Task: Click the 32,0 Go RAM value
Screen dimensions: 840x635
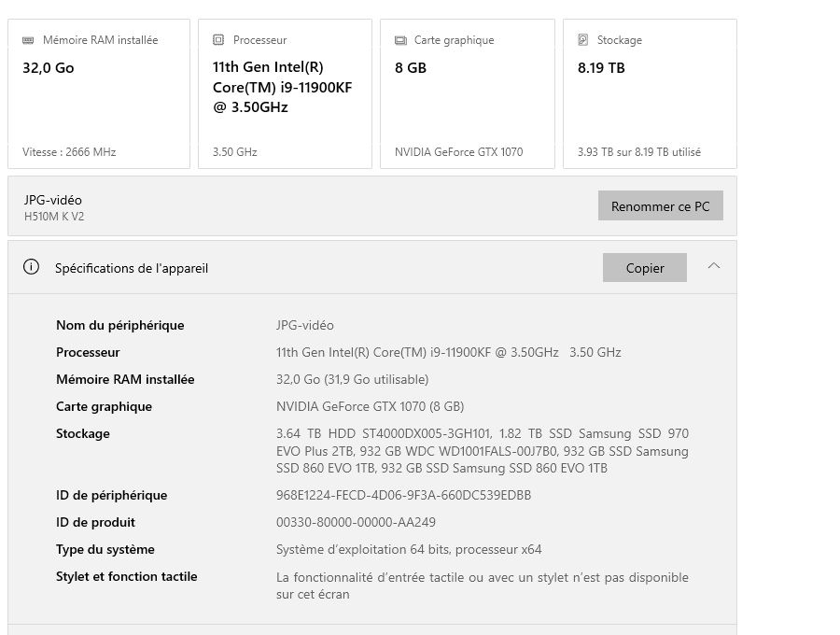Action: 49,68
